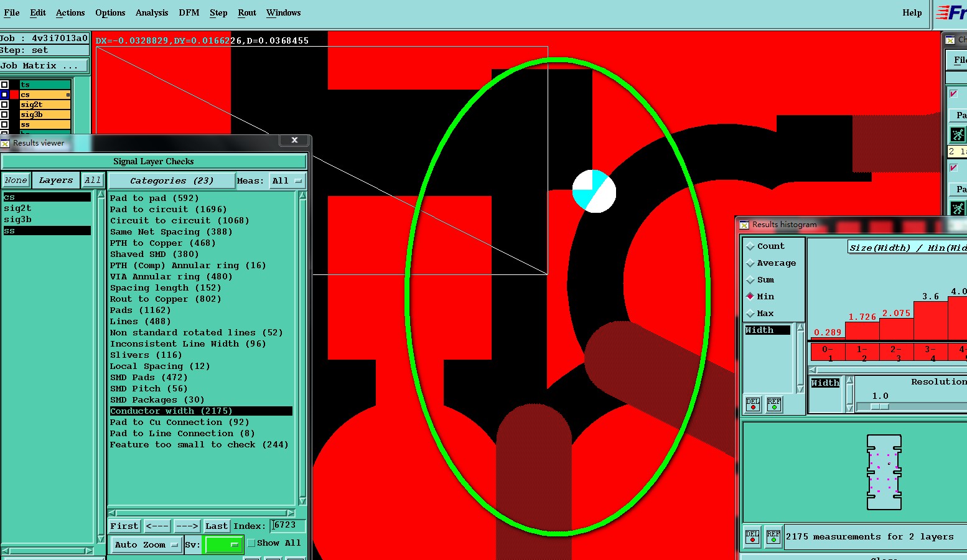Open the Windows menu
The height and width of the screenshot is (560, 967).
coord(284,12)
